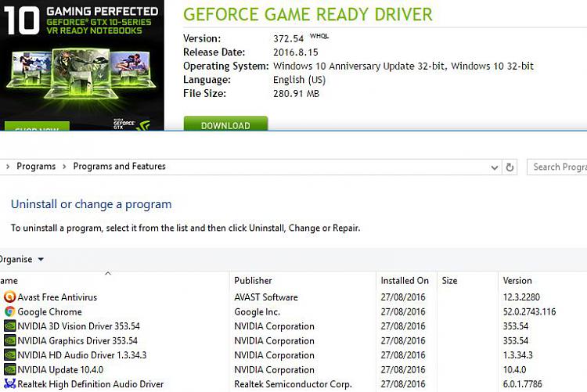The image size is (587, 392).
Task: Sort list by Installed On column
Action: pos(406,280)
